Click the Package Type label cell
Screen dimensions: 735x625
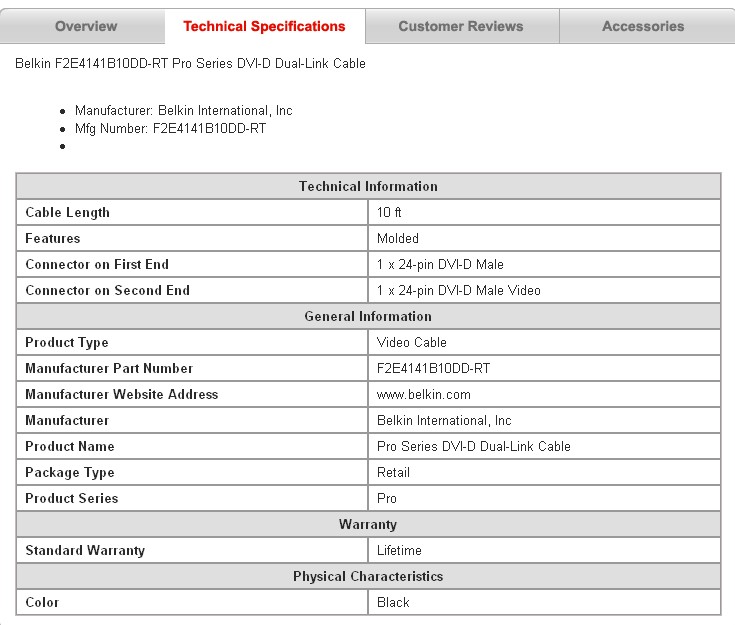[192, 473]
